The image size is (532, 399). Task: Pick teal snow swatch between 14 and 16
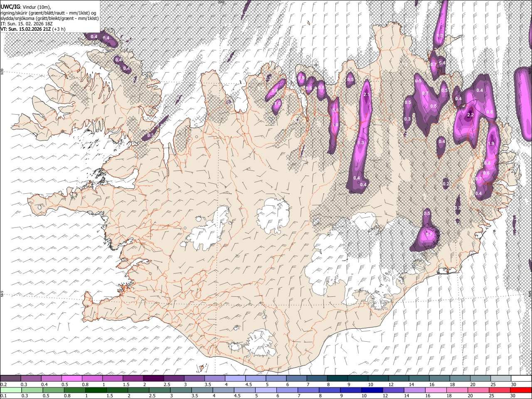419,379
